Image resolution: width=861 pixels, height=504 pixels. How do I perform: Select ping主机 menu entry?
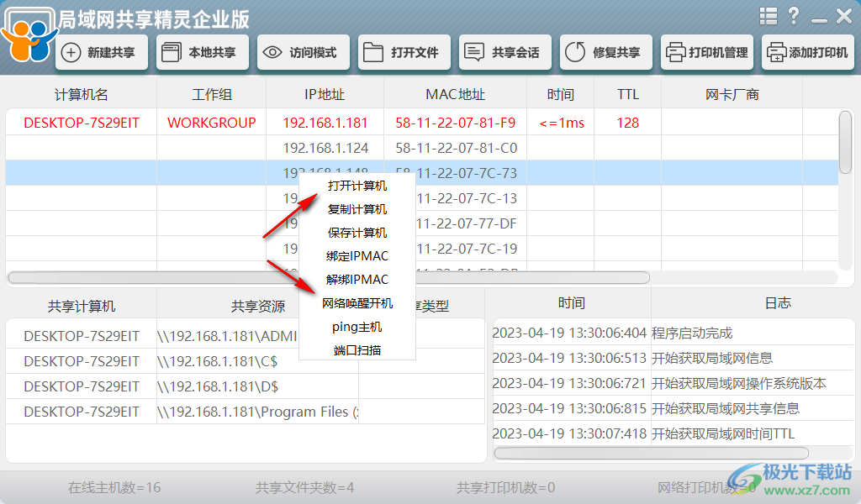(x=357, y=327)
